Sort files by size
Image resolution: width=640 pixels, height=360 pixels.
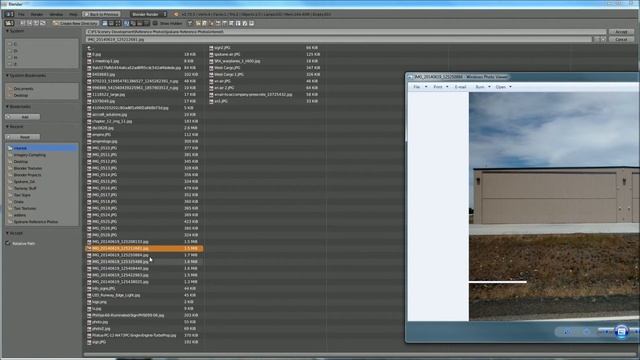(146, 23)
